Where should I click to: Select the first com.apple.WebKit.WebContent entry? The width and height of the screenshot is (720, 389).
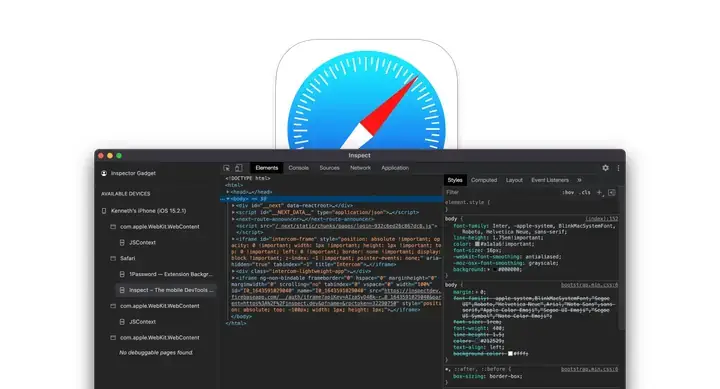160,227
